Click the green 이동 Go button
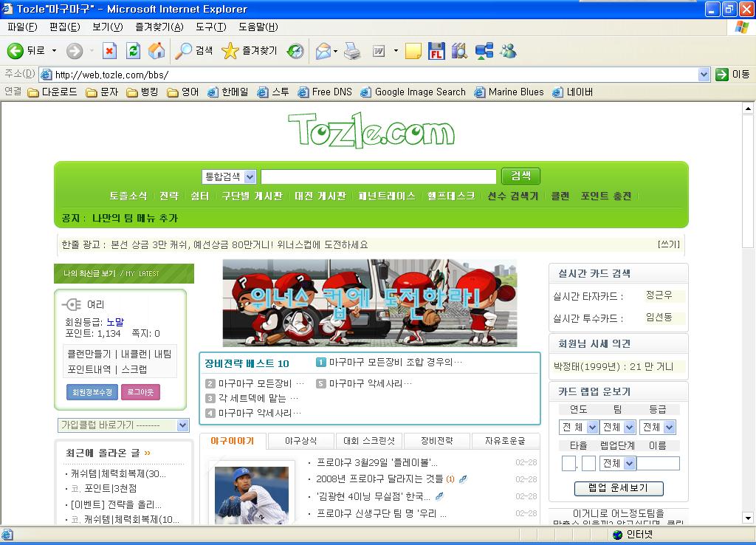Viewport: 756px width, 545px height. [732, 75]
